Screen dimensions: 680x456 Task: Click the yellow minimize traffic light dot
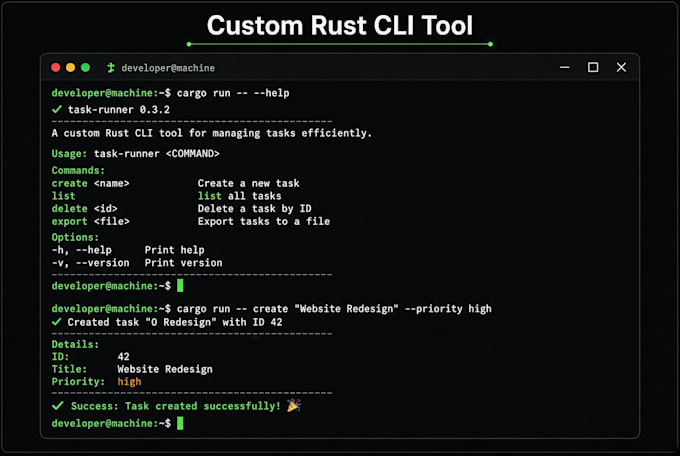[x=70, y=67]
